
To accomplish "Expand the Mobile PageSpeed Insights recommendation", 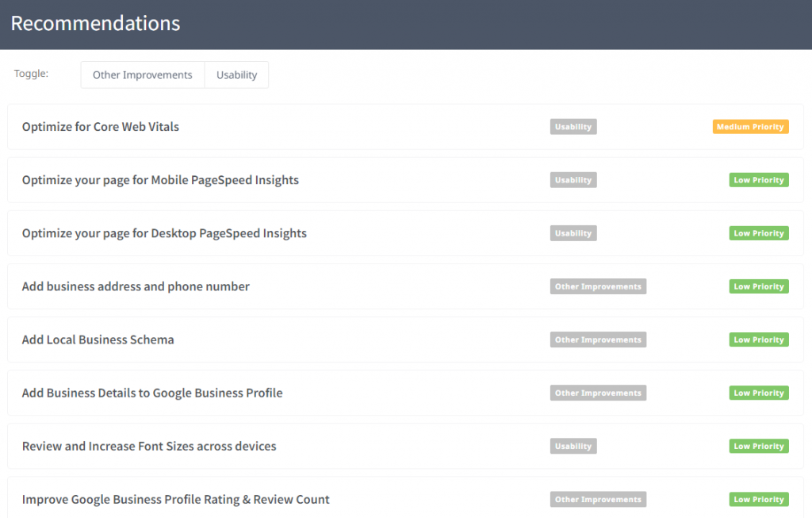I will coord(160,180).
